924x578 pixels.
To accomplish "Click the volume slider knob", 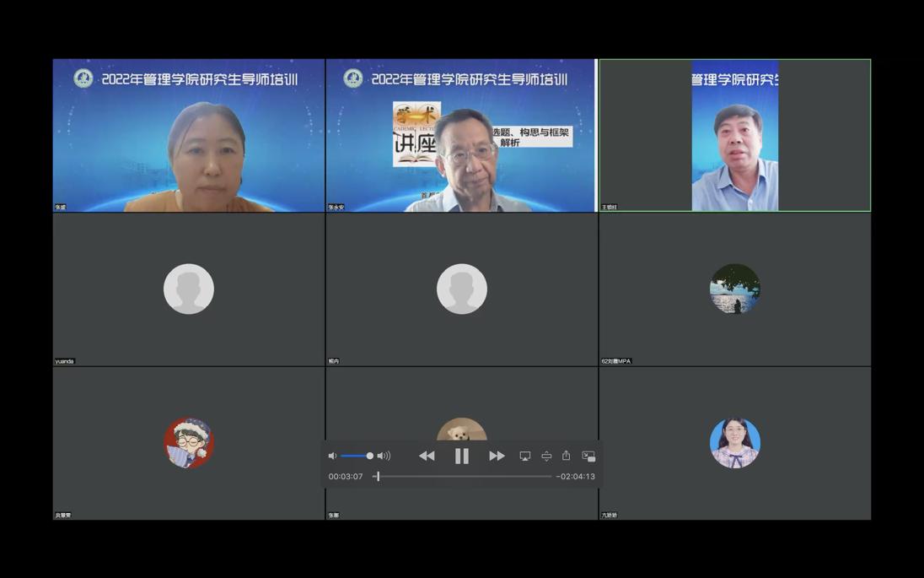I will 369,456.
